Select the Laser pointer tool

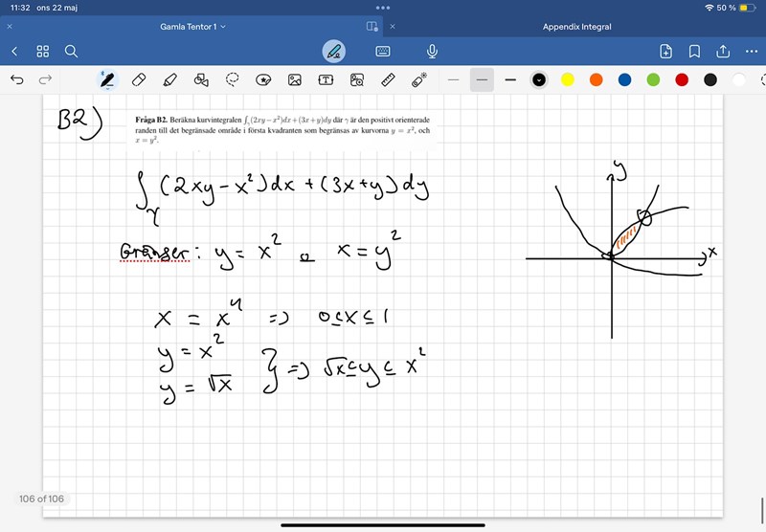pyautogui.click(x=418, y=79)
